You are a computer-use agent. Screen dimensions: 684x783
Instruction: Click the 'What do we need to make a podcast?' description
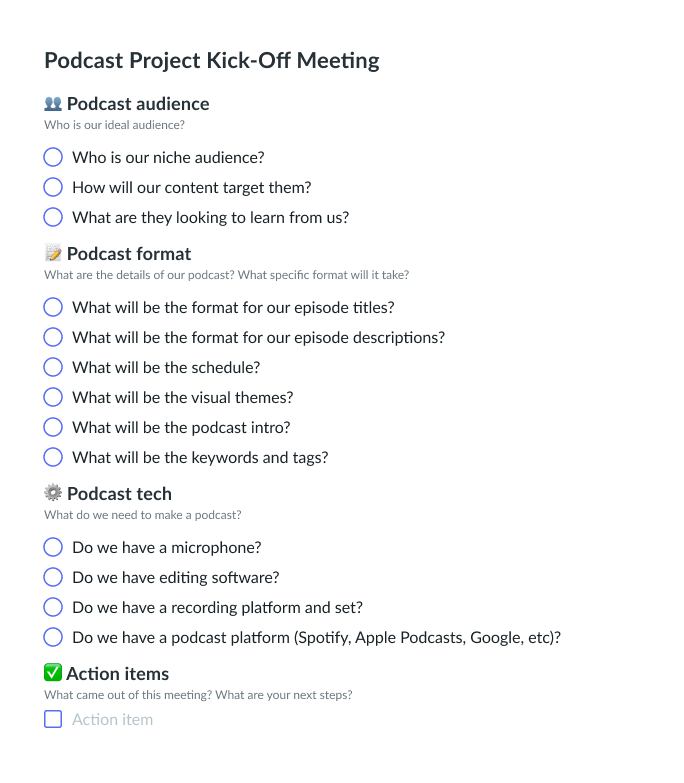pyautogui.click(x=142, y=516)
